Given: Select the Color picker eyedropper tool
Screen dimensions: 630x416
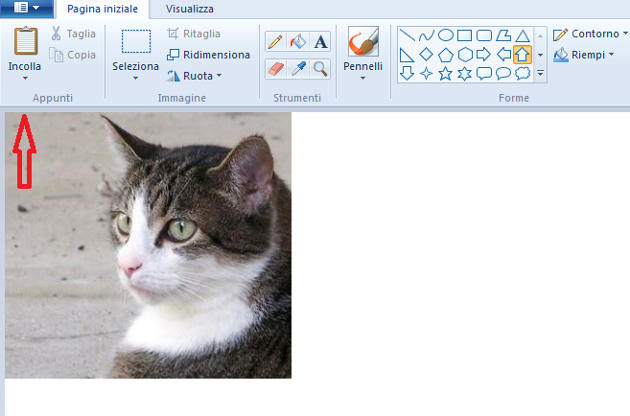Looking at the screenshot, I should click(298, 69).
